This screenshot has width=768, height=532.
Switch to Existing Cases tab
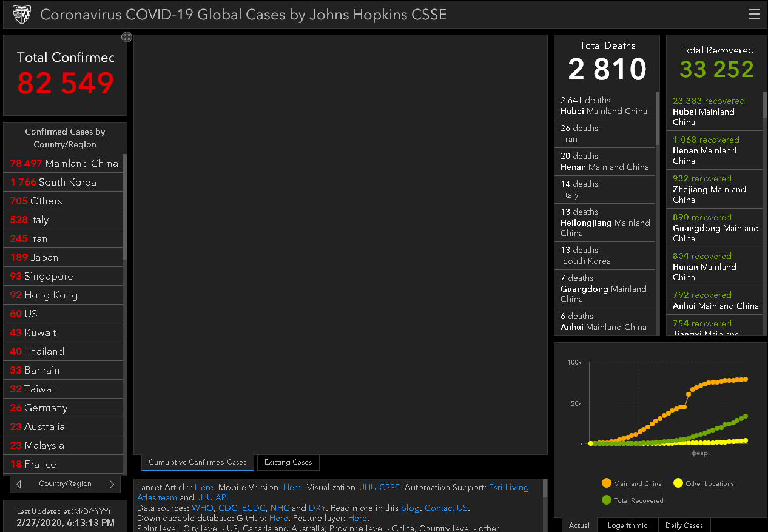288,462
